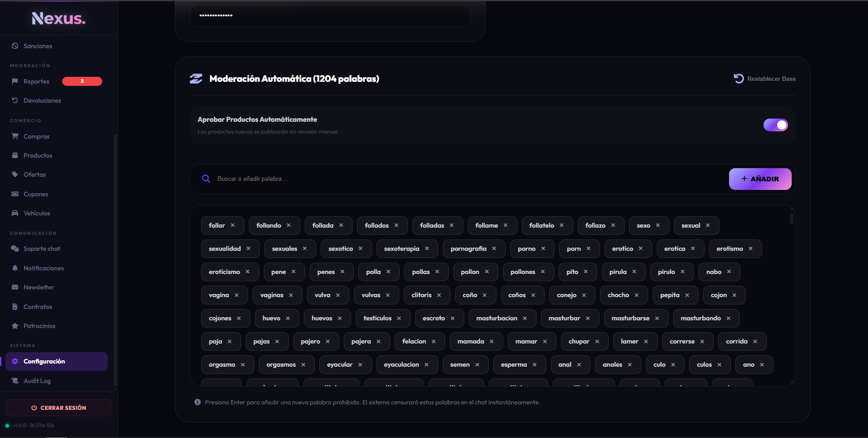This screenshot has height=438, width=868.
Task: Click the Cupones ticket icon
Action: (15, 194)
